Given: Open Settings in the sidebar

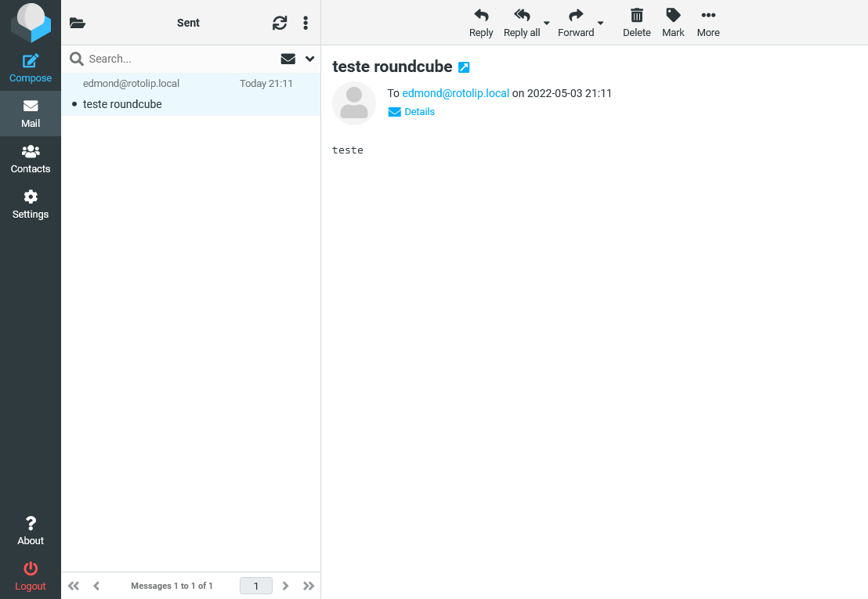Looking at the screenshot, I should [x=31, y=204].
